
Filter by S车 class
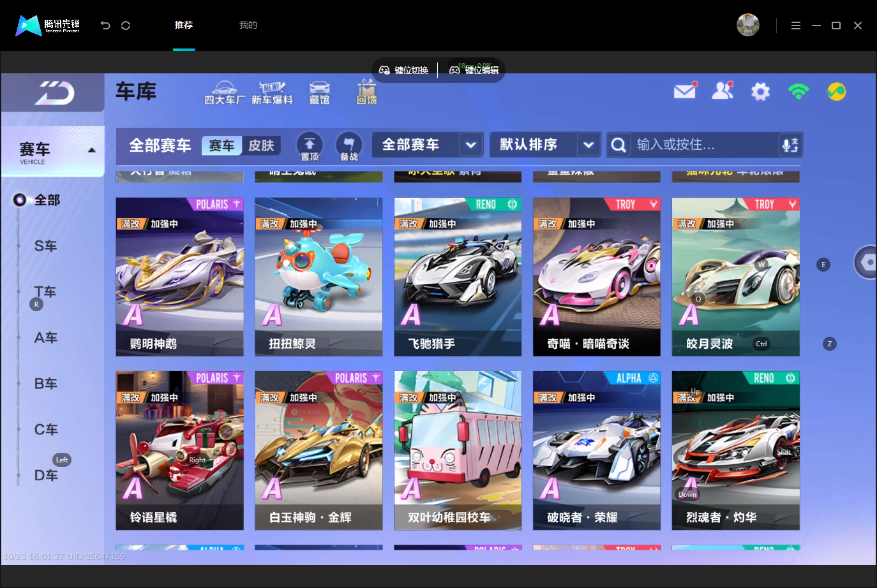pos(45,246)
